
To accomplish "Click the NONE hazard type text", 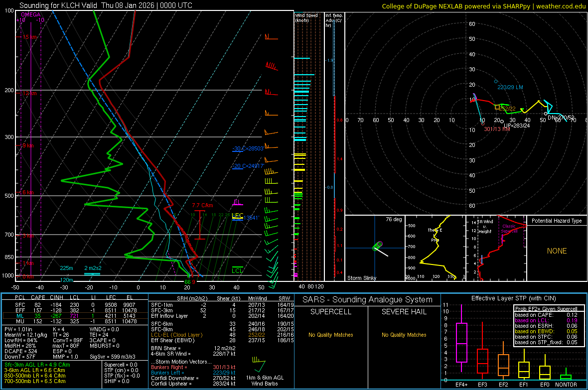I will tap(557, 251).
